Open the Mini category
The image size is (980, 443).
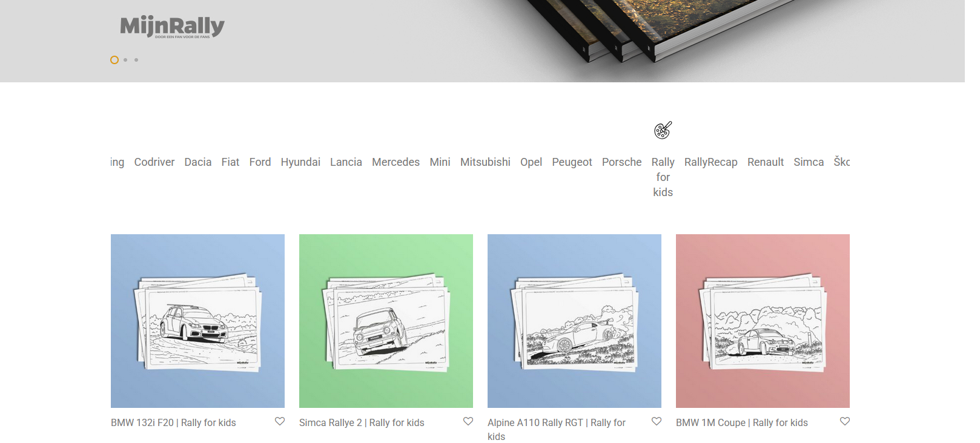coord(440,162)
